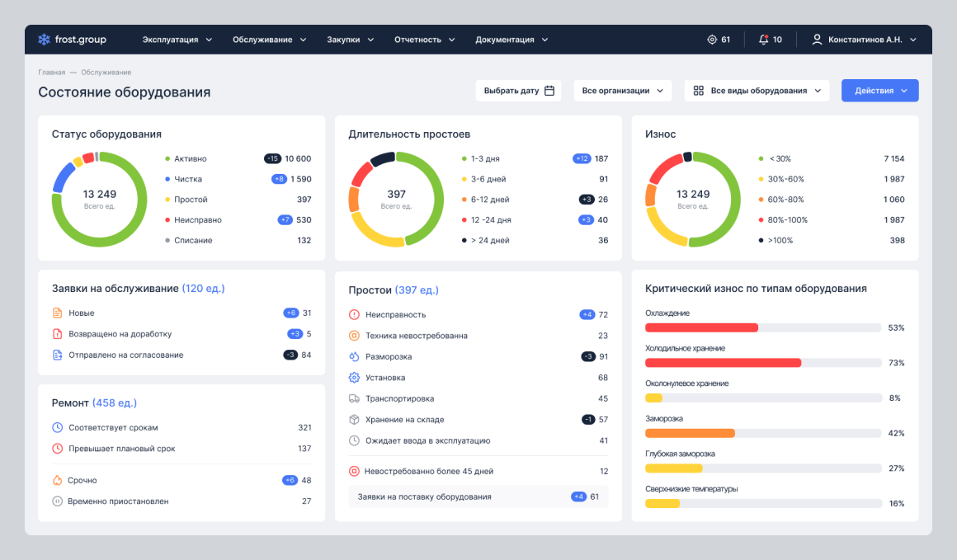Screen dimensions: 957x560
Task: Click the gear icon for Установка
Action: click(x=354, y=378)
